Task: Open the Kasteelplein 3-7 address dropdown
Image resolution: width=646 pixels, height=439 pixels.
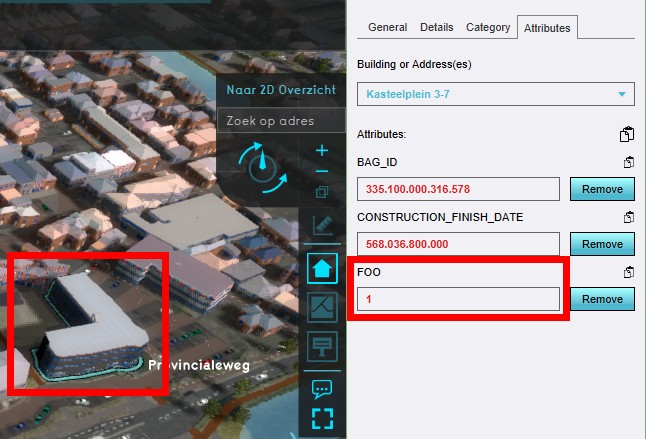Action: pos(495,94)
